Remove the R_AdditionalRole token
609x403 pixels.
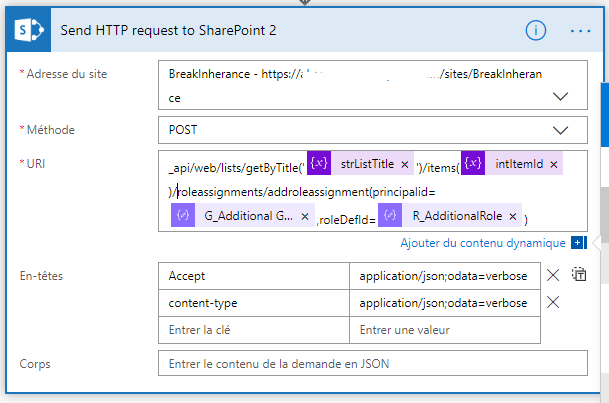[x=513, y=217]
